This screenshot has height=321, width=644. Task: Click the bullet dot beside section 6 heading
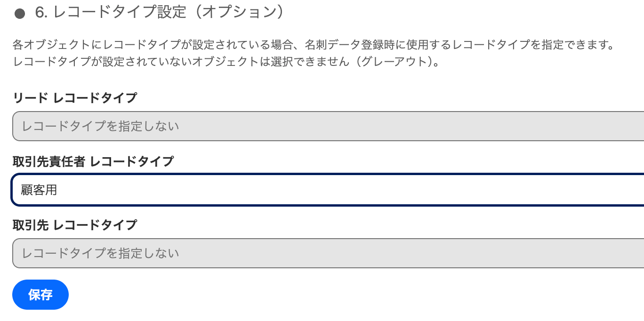[x=20, y=14]
